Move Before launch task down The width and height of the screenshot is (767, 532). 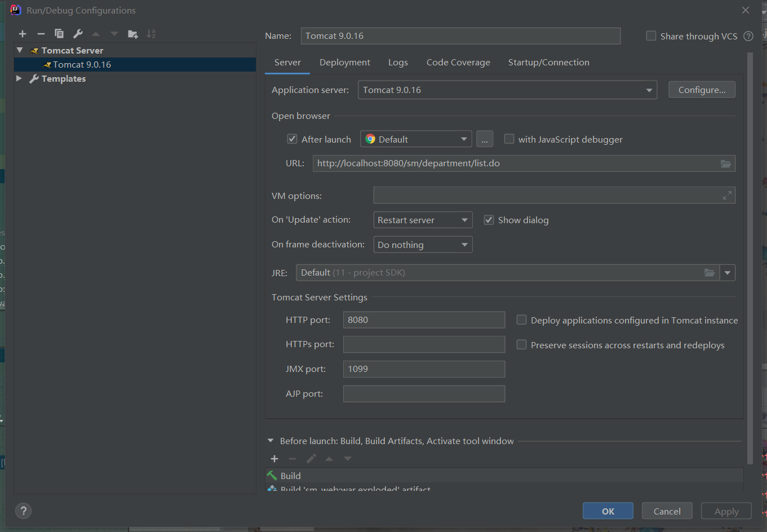348,459
